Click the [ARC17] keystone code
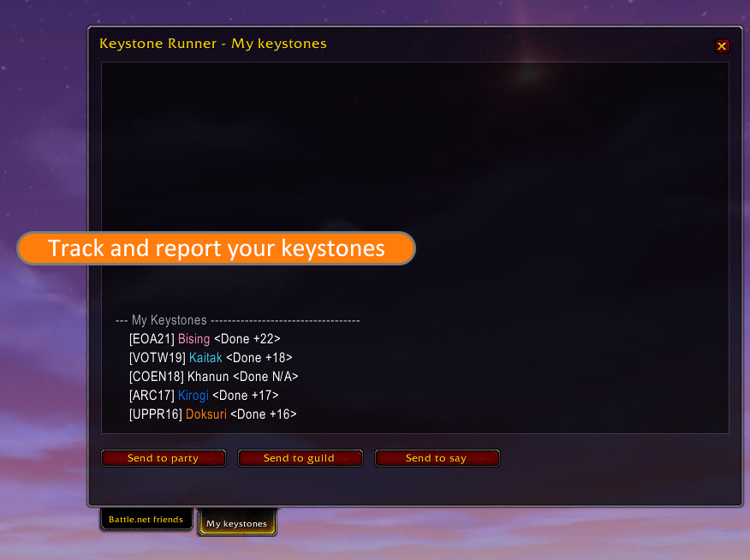 coord(152,396)
